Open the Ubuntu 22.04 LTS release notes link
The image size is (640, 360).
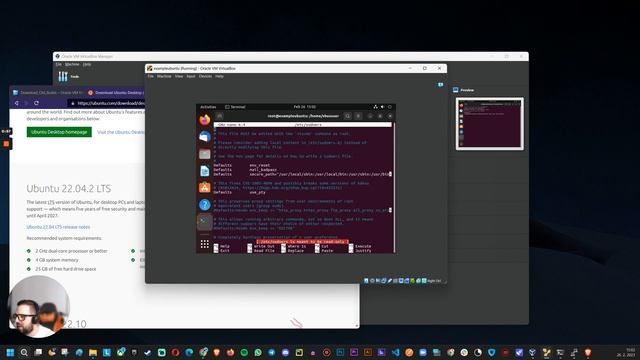tap(58, 227)
